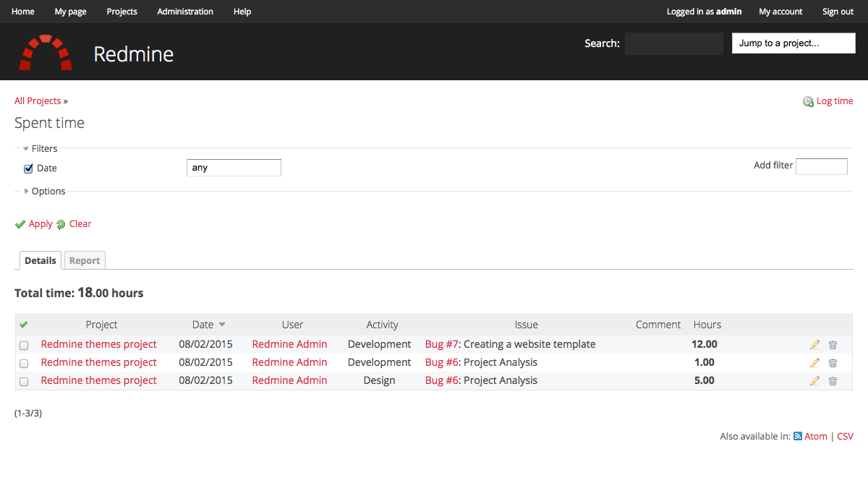Click the Apply filters link
Image resolution: width=868 pixels, height=496 pixels.
41,224
